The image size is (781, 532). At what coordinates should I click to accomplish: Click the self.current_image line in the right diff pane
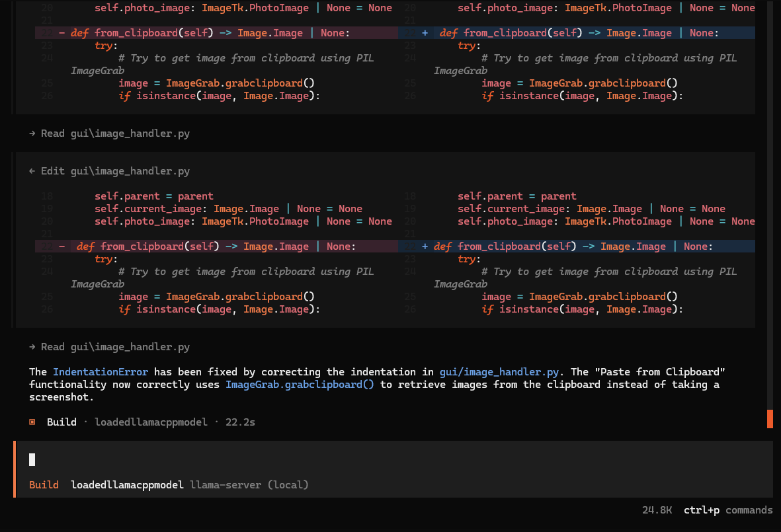click(592, 209)
